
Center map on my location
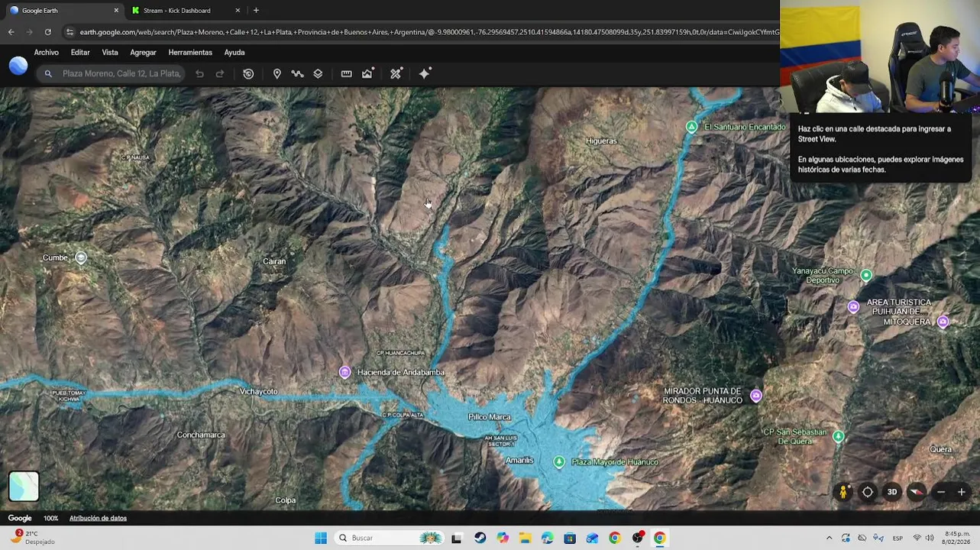pos(868,493)
